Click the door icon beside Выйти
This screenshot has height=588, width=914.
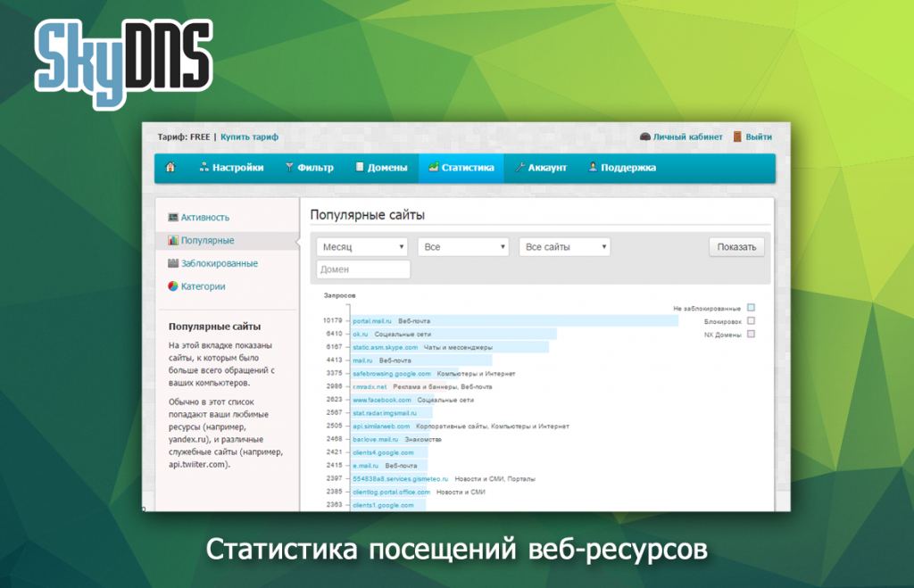click(x=737, y=137)
